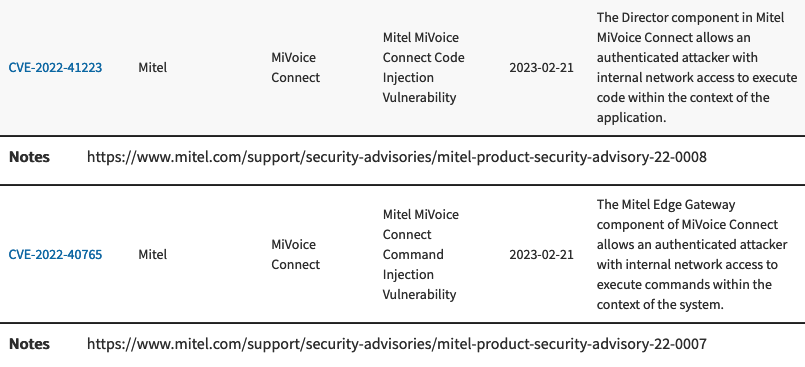Click the 2023-02-21 date for CVE-2022-40765

point(541,254)
